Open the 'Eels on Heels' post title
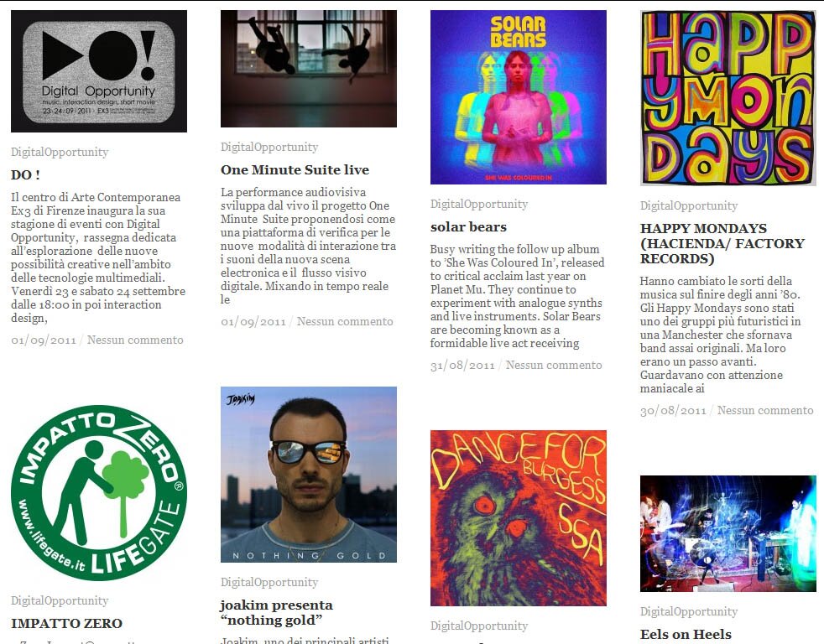This screenshot has height=644, width=824. tap(686, 635)
